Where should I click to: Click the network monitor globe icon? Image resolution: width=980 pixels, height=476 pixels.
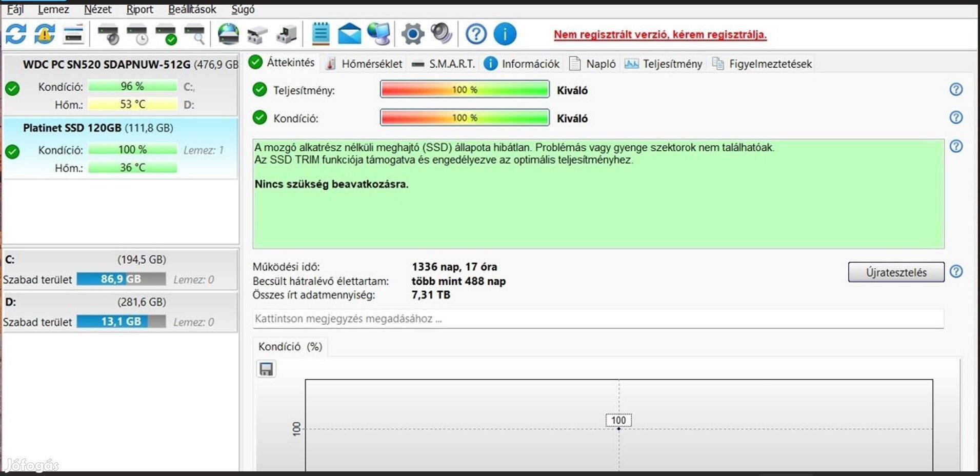[x=378, y=34]
